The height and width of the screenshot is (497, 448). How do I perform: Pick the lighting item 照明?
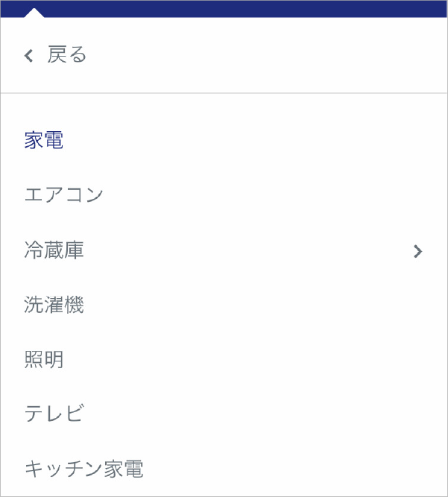tap(44, 359)
